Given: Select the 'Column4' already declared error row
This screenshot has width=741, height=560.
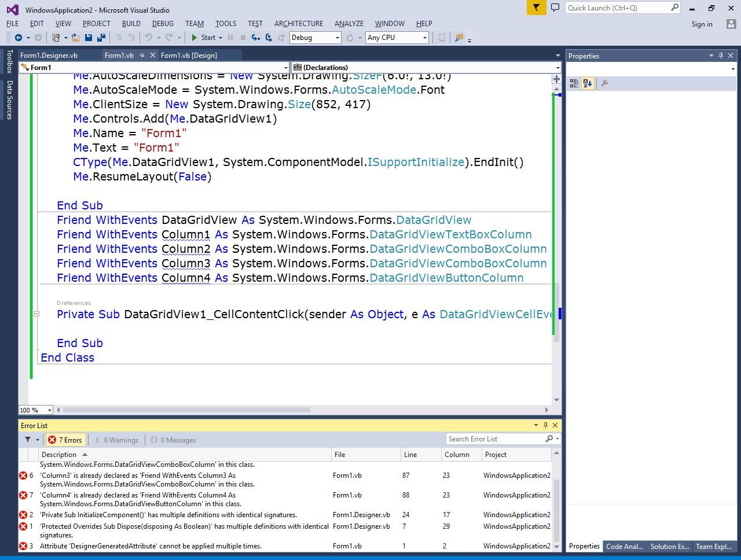Looking at the screenshot, I should (285, 499).
